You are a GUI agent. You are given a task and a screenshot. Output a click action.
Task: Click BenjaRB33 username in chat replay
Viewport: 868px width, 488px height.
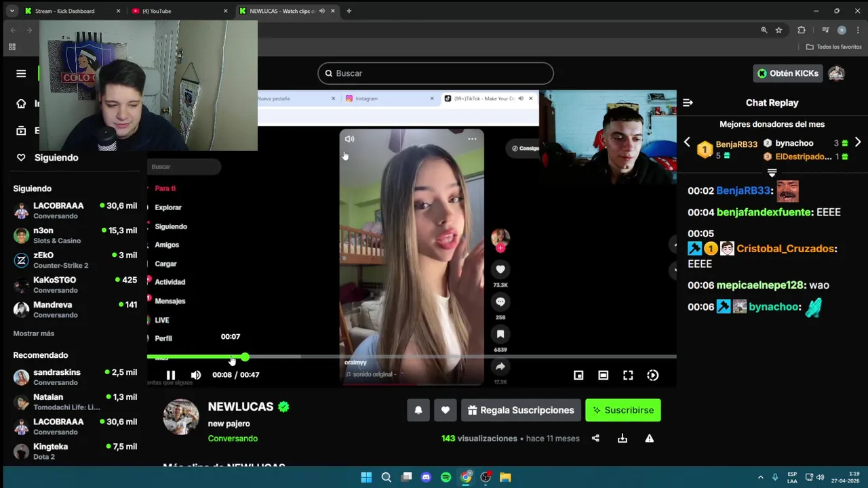coord(743,190)
